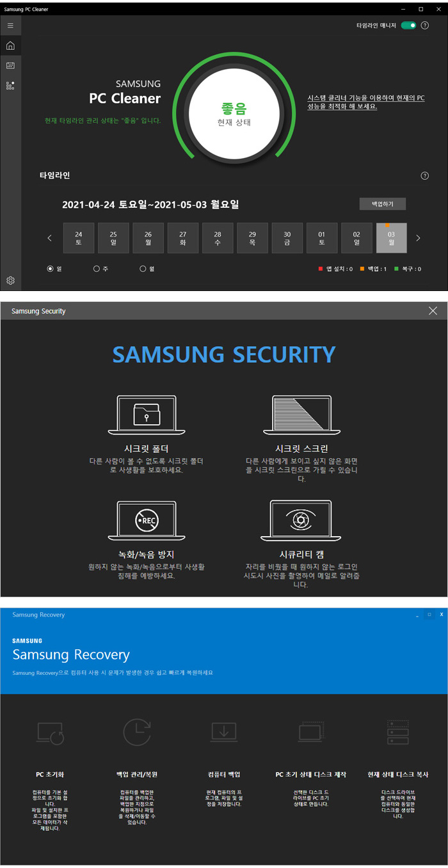Click the help icon next to timeline manager toggle
The width and height of the screenshot is (448, 868).
tap(425, 26)
